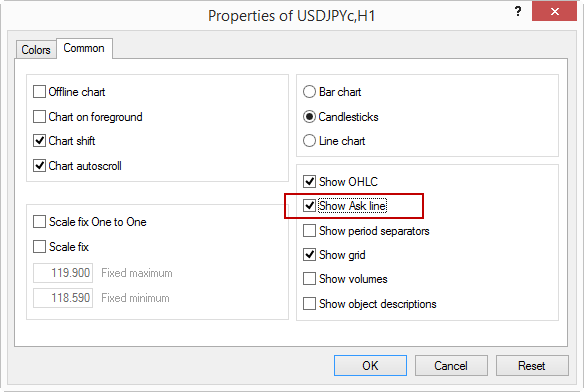Screen dimensions: 584x392
Task: Close the Properties dialog window
Action: [554, 11]
